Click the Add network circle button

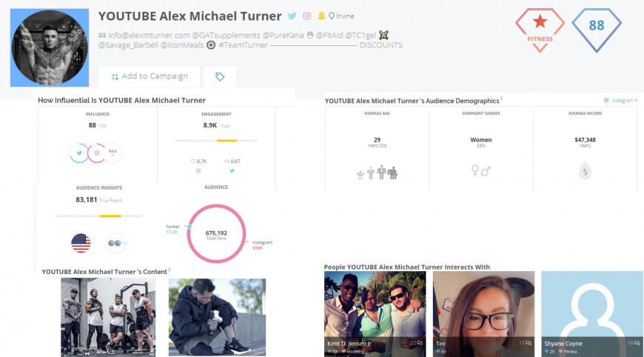(x=113, y=153)
